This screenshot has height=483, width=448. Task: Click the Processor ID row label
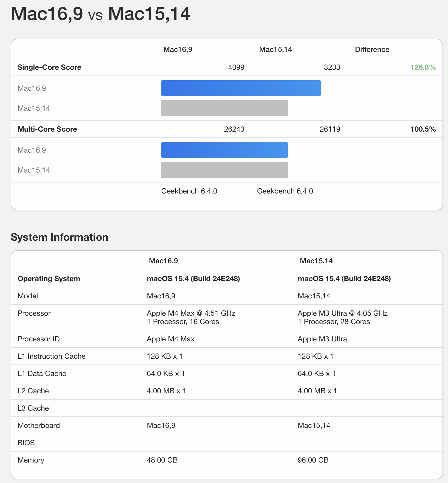(x=39, y=339)
